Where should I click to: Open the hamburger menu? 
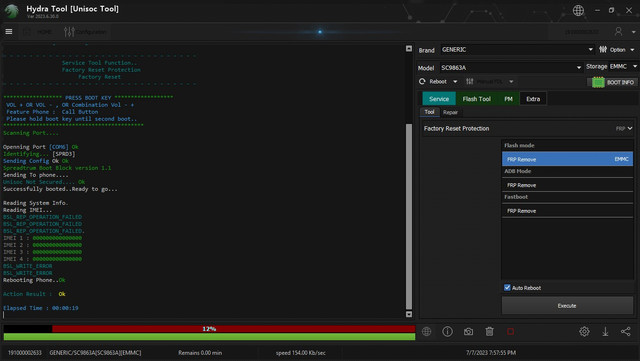[x=9, y=31]
